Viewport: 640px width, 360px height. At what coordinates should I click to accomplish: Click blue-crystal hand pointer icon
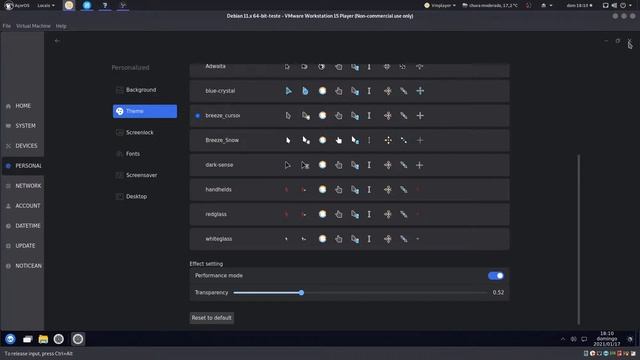pyautogui.click(x=338, y=91)
